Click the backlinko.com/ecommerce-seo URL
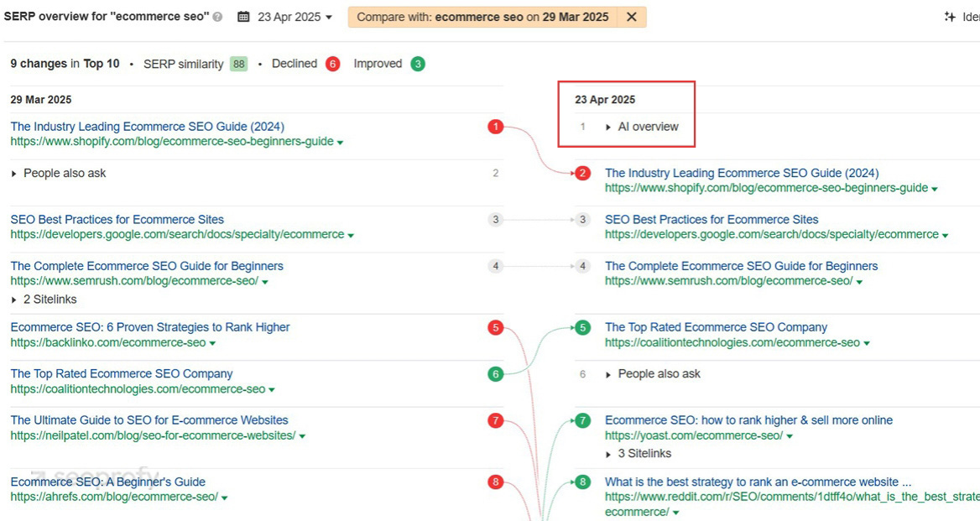Viewport: 980px width, 521px height. (x=108, y=342)
